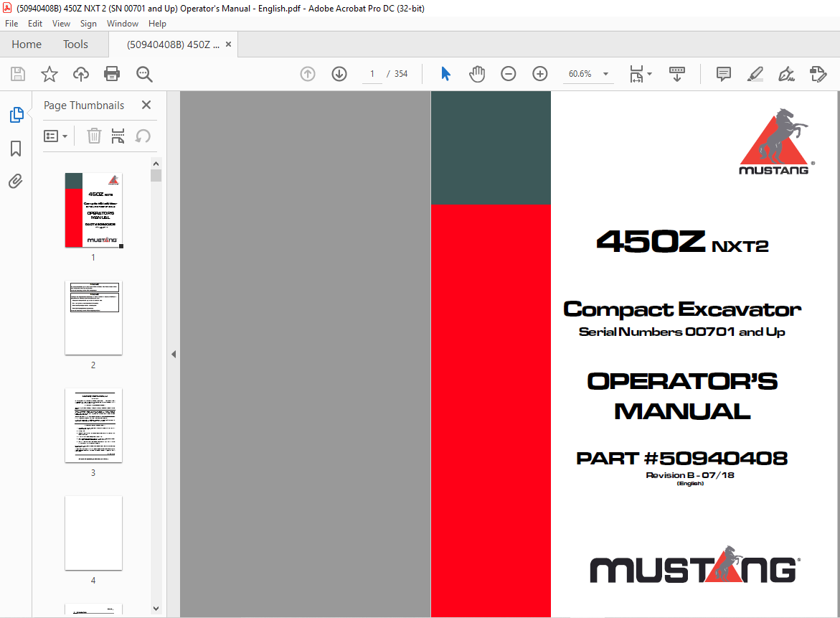Open the View menu
Image resolution: width=840 pixels, height=618 pixels.
click(61, 24)
